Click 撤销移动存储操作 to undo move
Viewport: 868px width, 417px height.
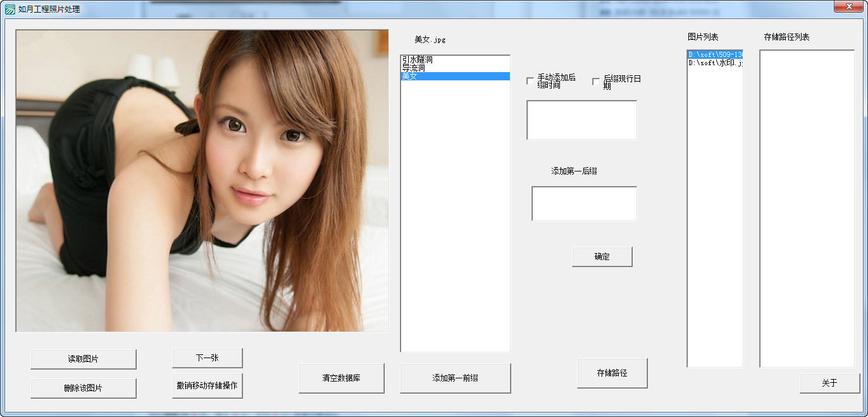point(207,385)
